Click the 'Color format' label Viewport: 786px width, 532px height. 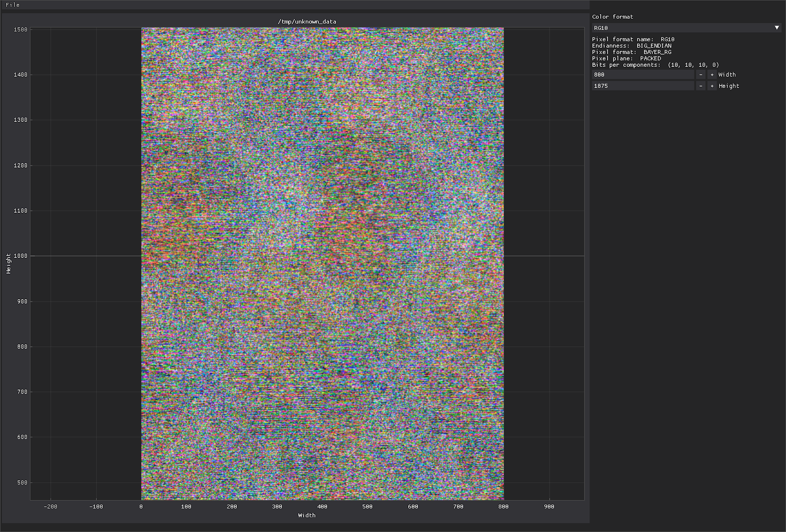(613, 17)
